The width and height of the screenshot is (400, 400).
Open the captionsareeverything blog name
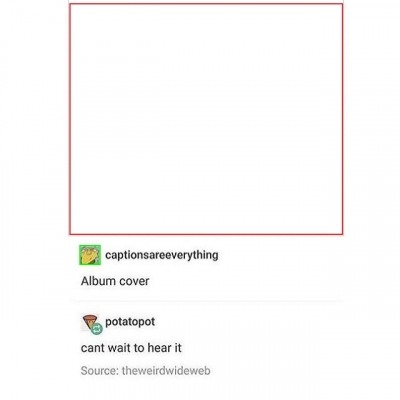(x=162, y=255)
